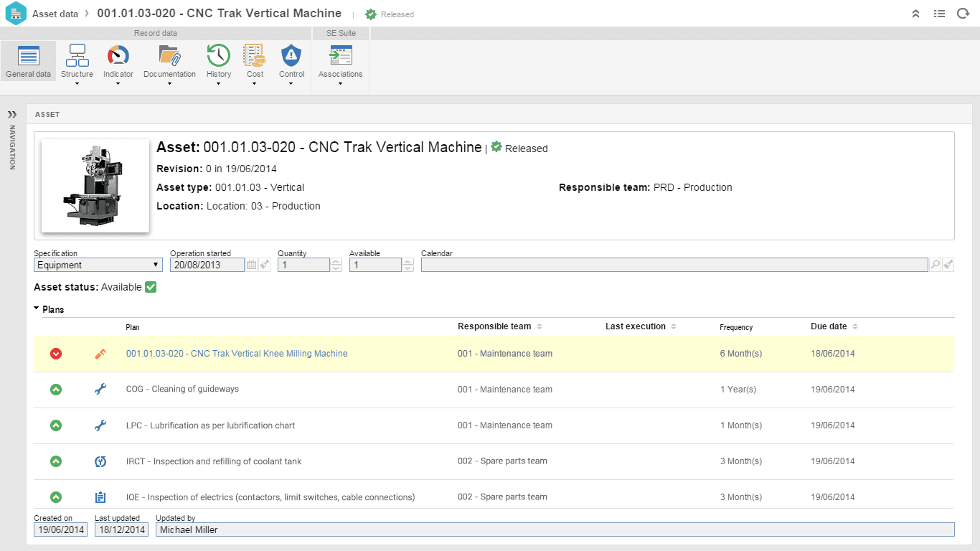Click the Frequency column header

(x=736, y=327)
